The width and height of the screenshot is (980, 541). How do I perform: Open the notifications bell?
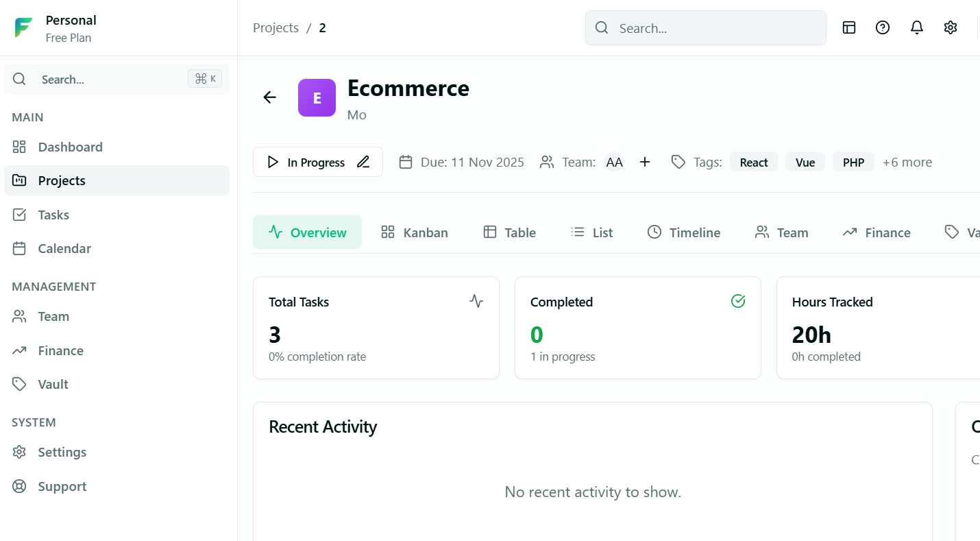tap(916, 27)
